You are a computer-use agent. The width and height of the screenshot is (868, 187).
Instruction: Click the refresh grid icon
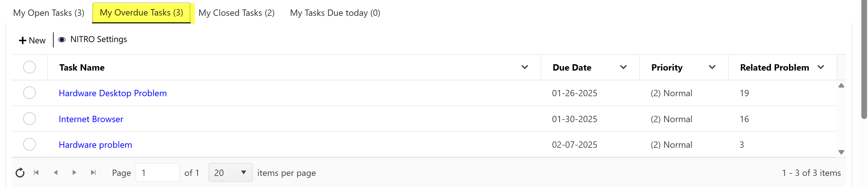coord(20,172)
